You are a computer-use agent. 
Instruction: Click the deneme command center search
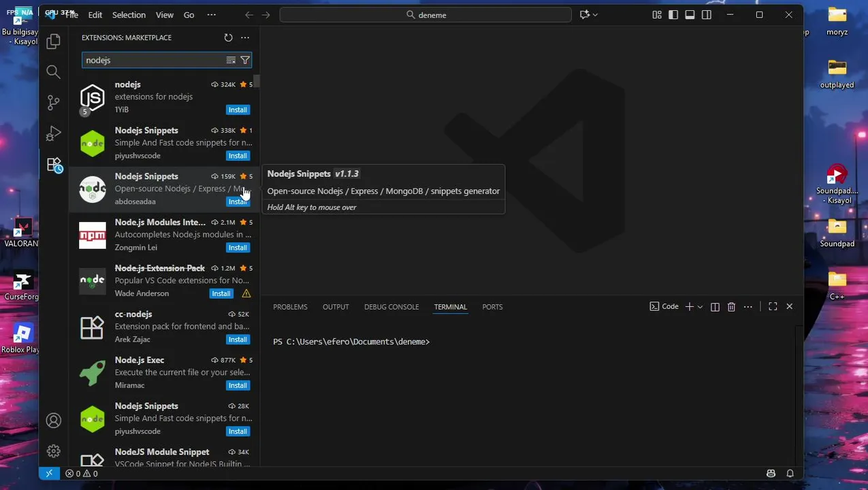[x=425, y=14]
